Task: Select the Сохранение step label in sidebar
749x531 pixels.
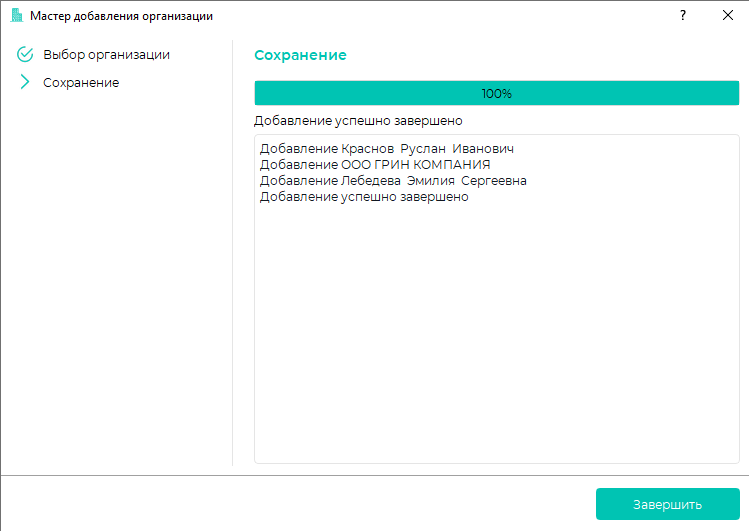Action: coord(81,82)
